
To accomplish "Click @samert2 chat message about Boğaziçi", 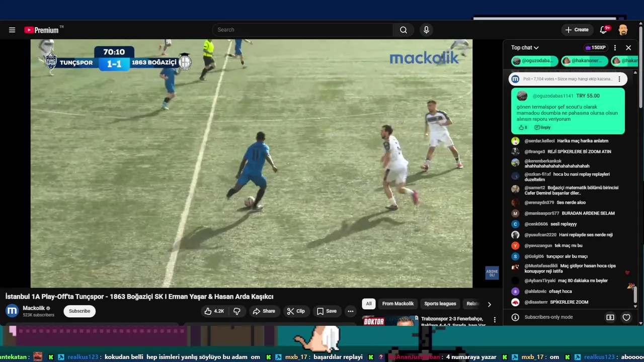I will point(571,191).
